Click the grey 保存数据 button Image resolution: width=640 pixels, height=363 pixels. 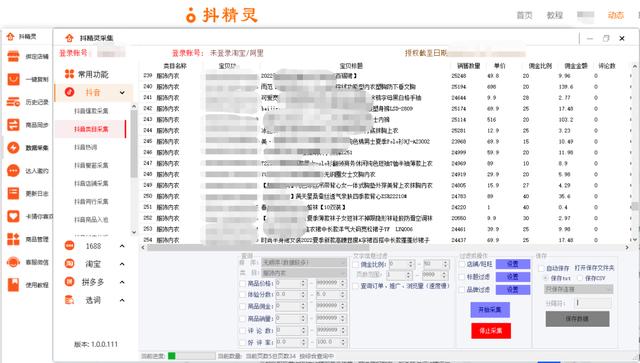[x=577, y=318]
